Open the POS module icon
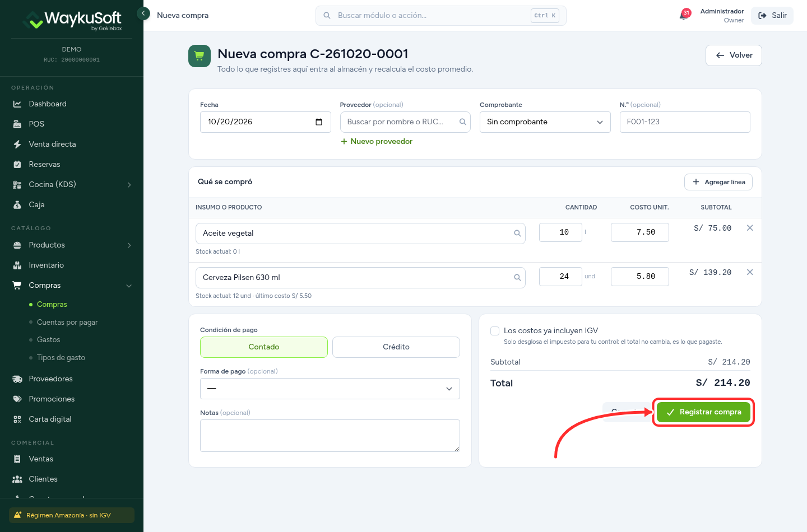807x532 pixels. coord(17,124)
